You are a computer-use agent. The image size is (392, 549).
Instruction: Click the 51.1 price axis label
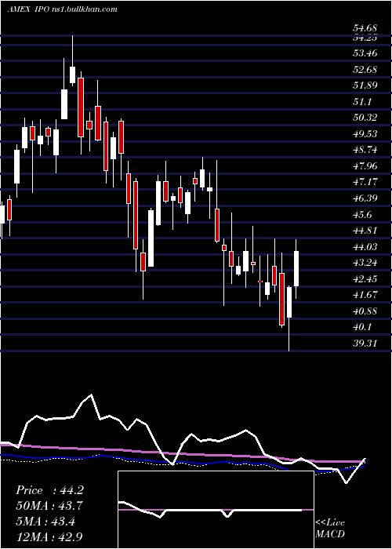[x=362, y=101]
